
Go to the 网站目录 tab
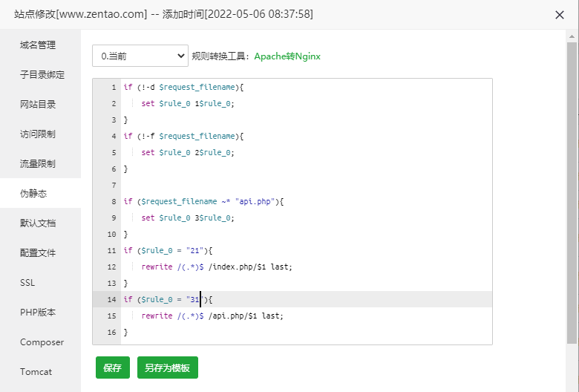pos(39,104)
